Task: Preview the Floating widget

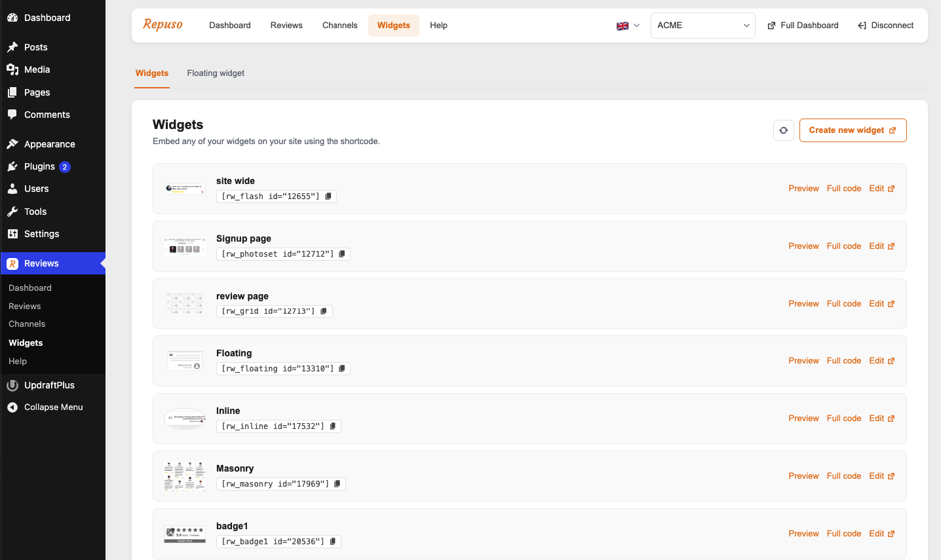Action: [804, 361]
